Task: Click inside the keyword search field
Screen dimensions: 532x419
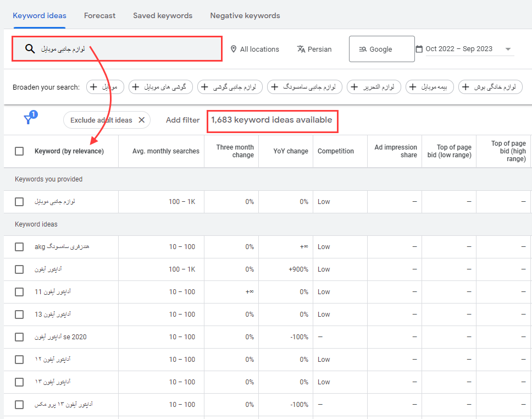Action: [x=137, y=49]
